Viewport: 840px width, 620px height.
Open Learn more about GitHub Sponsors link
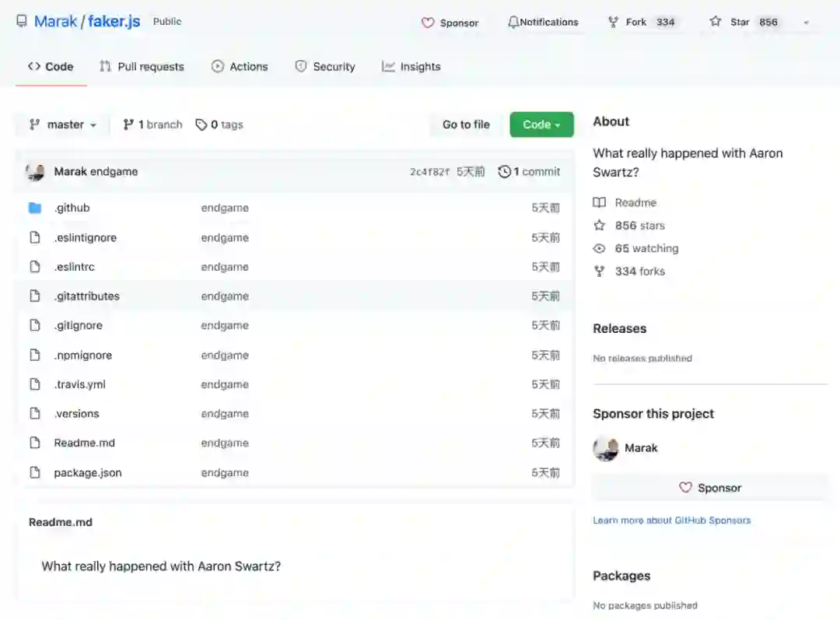coord(672,520)
